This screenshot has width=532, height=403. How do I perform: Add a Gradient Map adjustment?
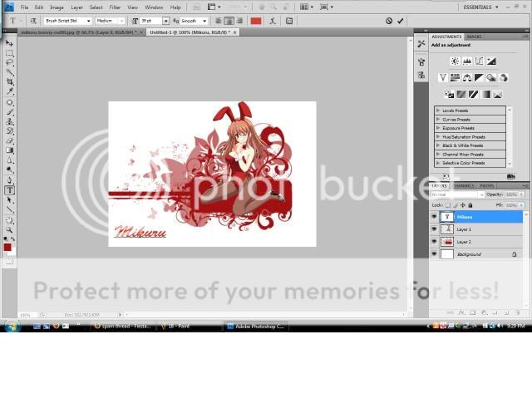click(x=485, y=94)
